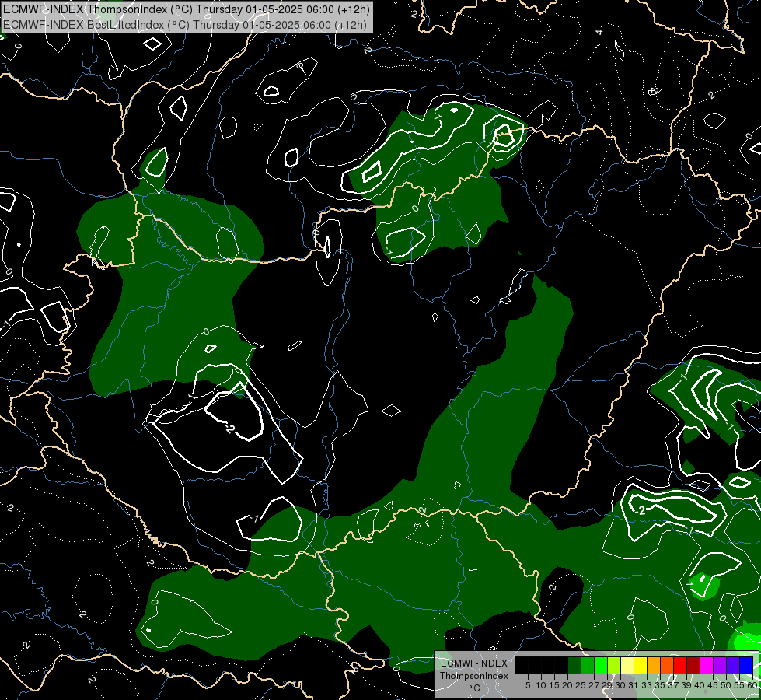This screenshot has height=700, width=761.
Task: Click the legend tick label 40
Action: point(700,685)
